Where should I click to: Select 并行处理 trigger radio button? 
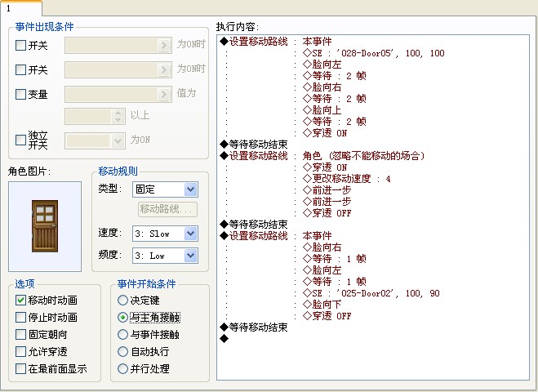point(122,368)
